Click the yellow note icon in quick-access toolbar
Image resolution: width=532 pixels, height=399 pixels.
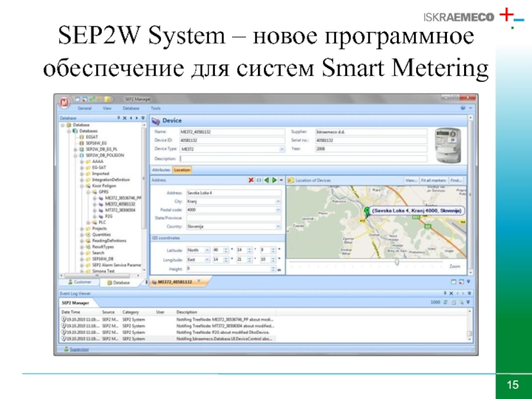coord(107,99)
